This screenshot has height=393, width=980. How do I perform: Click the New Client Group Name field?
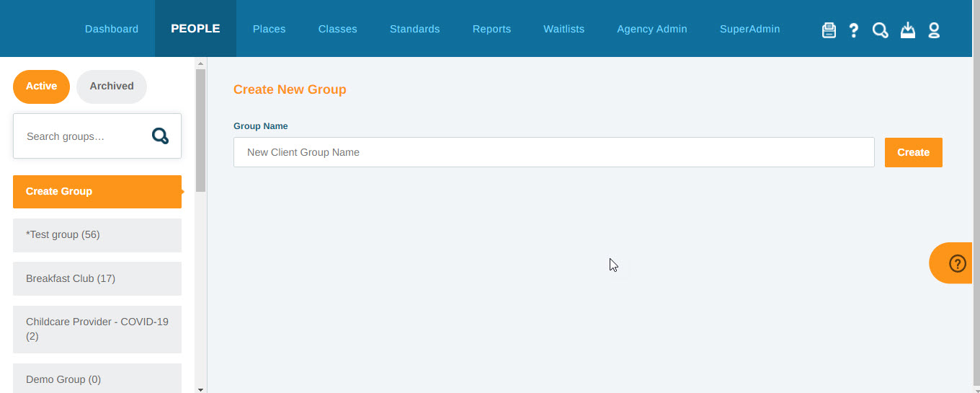(554, 152)
